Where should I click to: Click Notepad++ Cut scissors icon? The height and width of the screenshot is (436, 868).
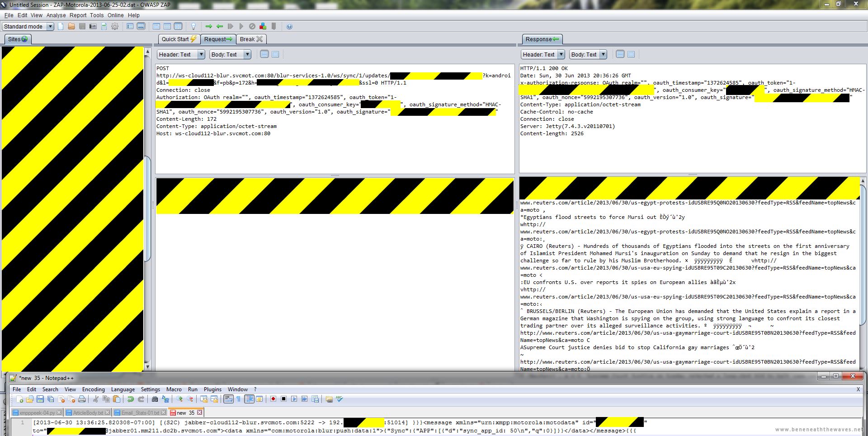click(96, 399)
